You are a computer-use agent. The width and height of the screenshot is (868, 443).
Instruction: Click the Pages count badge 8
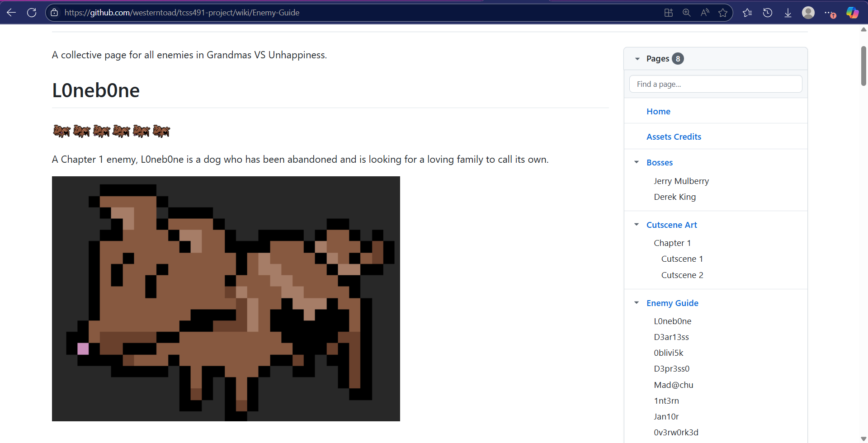pyautogui.click(x=678, y=59)
